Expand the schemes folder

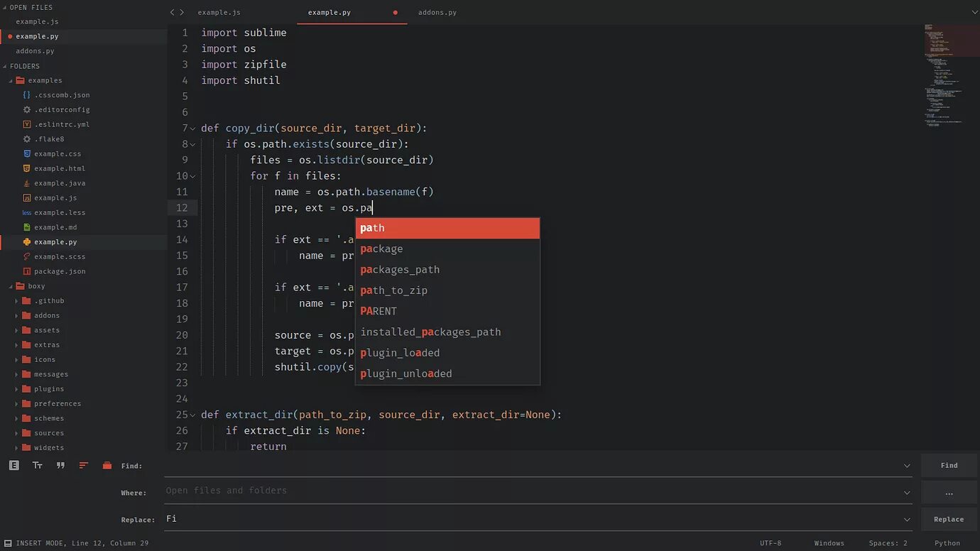pyautogui.click(x=16, y=418)
